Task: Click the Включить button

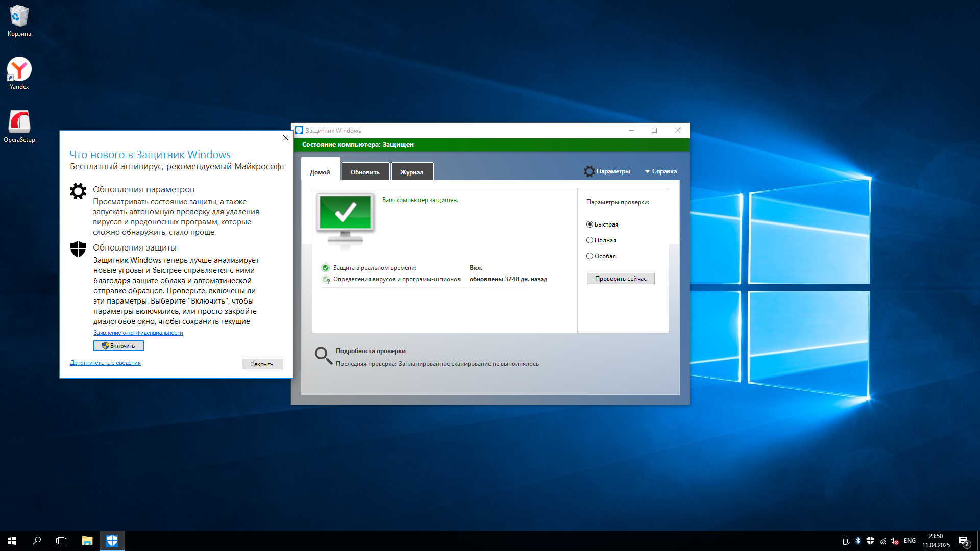Action: (x=118, y=346)
